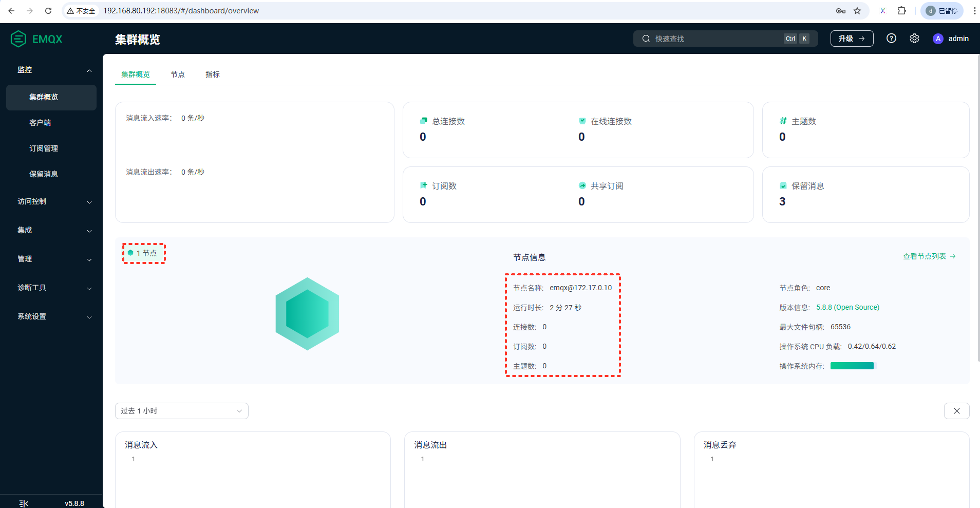
Task: Bookmark page with star icon
Action: 857,11
